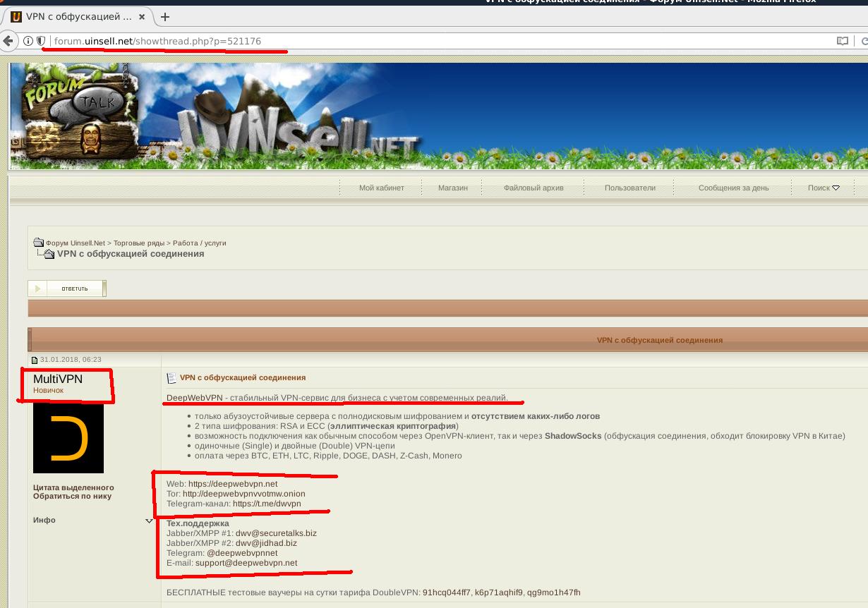Click the Новичок rank label
Image resolution: width=868 pixels, height=608 pixels.
click(x=48, y=390)
